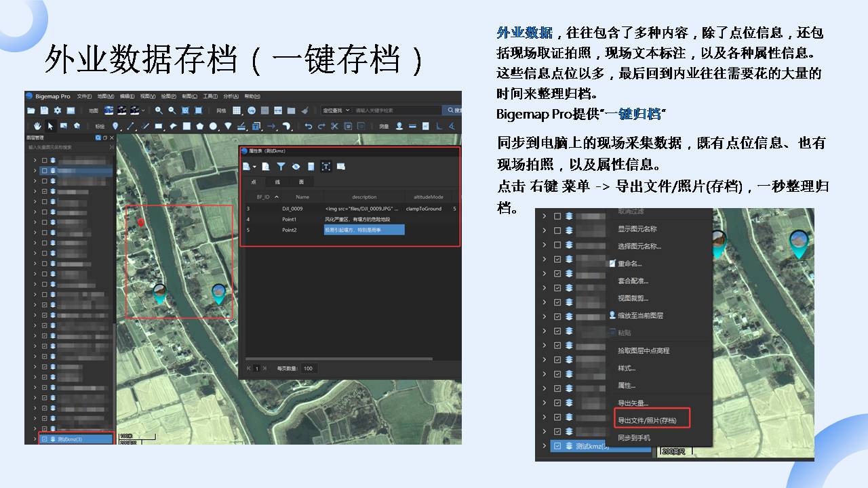
Task: Choose 属性... in context menu
Action: pyautogui.click(x=626, y=386)
